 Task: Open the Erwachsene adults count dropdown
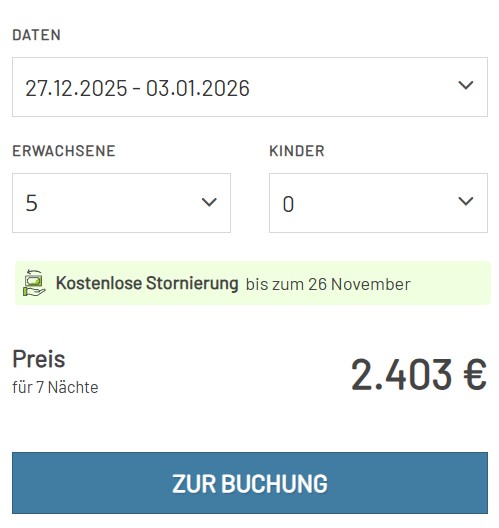tap(121, 203)
